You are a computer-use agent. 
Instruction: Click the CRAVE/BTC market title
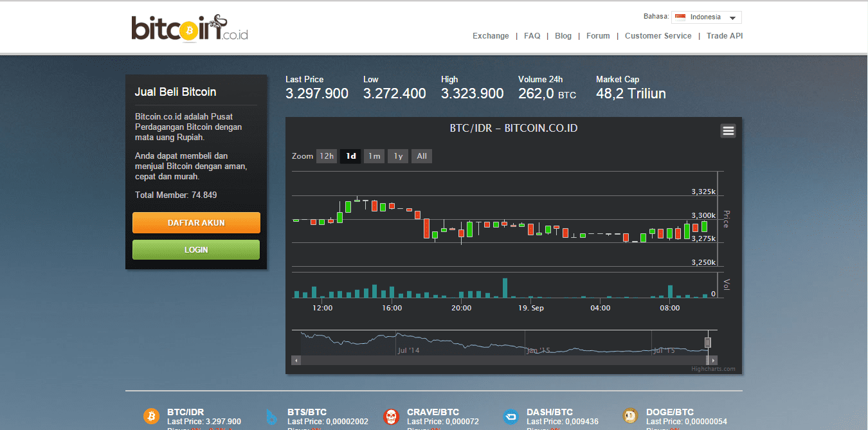coord(433,412)
